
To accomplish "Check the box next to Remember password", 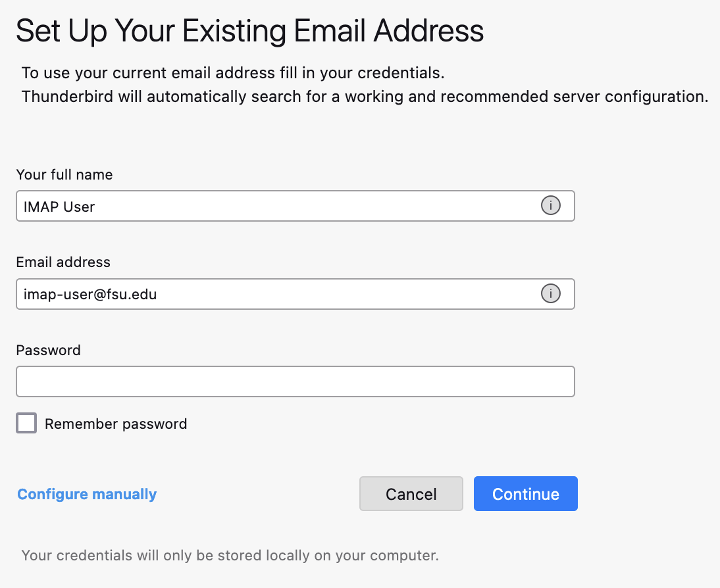I will pos(26,423).
